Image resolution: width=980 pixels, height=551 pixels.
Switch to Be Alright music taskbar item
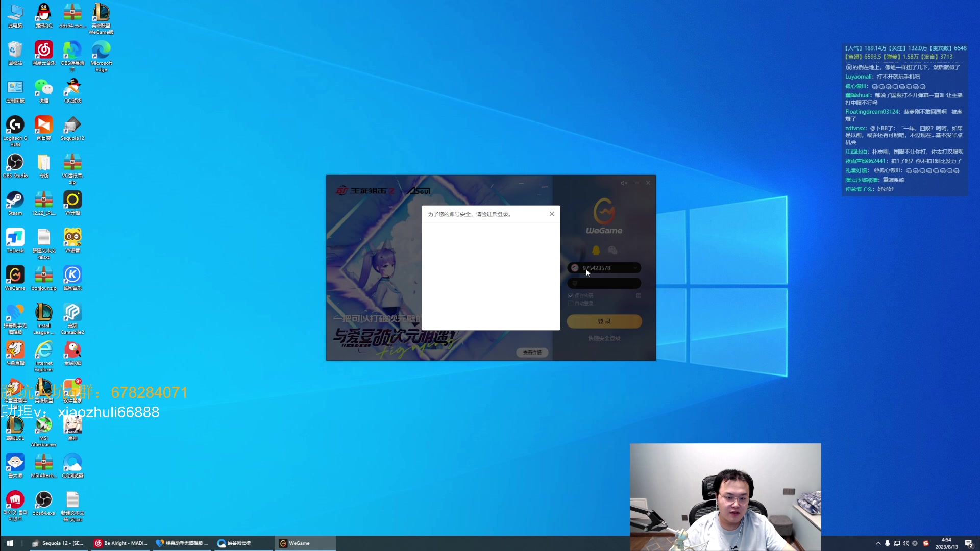point(121,543)
